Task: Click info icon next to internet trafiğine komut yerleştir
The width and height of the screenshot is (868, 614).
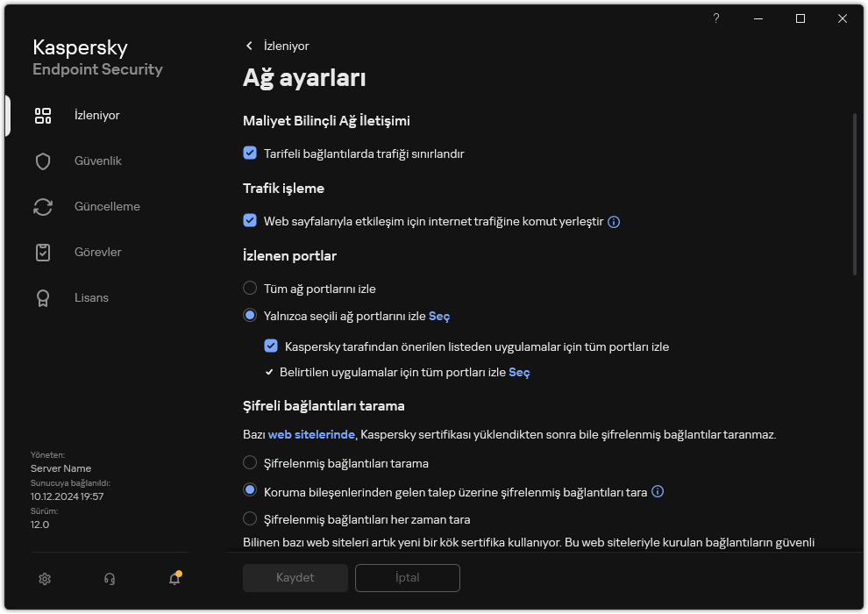Action: (614, 222)
